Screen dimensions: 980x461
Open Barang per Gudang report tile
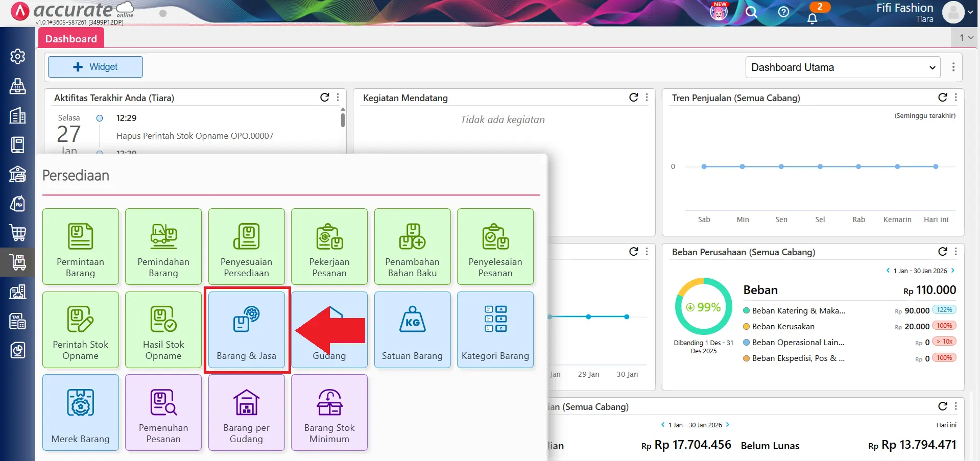(247, 413)
